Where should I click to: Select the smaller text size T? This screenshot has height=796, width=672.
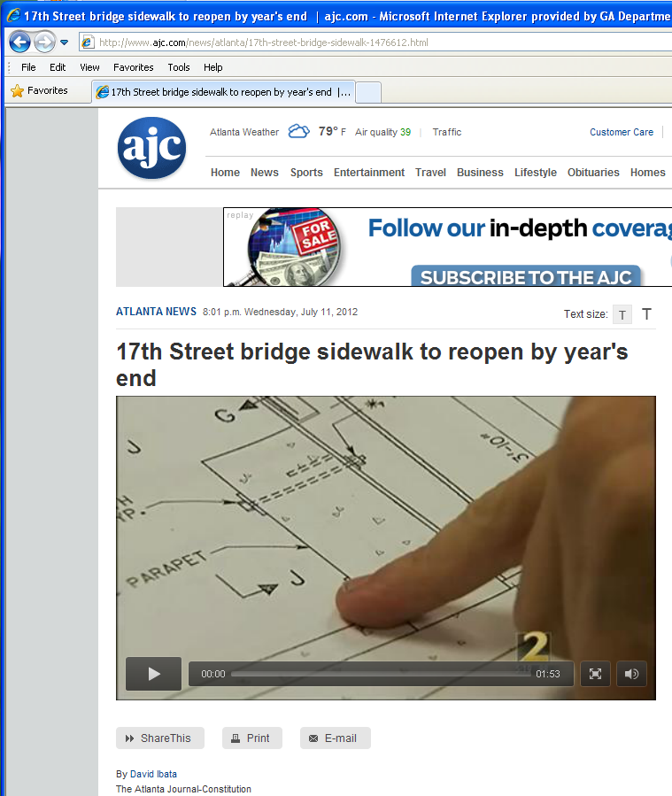(622, 314)
